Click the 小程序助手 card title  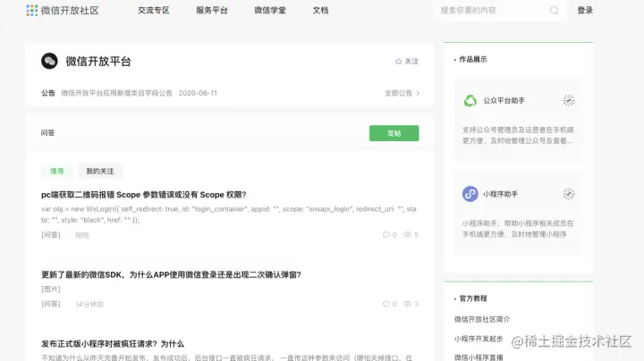[500, 194]
